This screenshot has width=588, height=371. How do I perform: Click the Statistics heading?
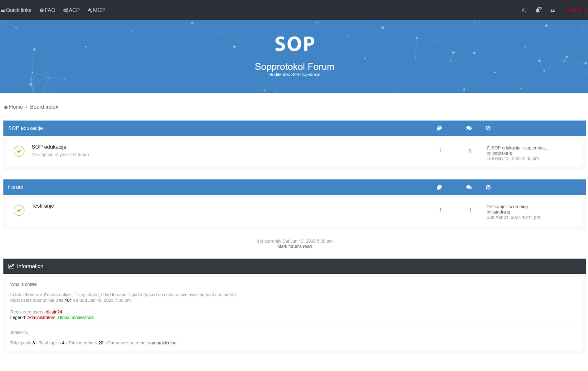(x=19, y=333)
